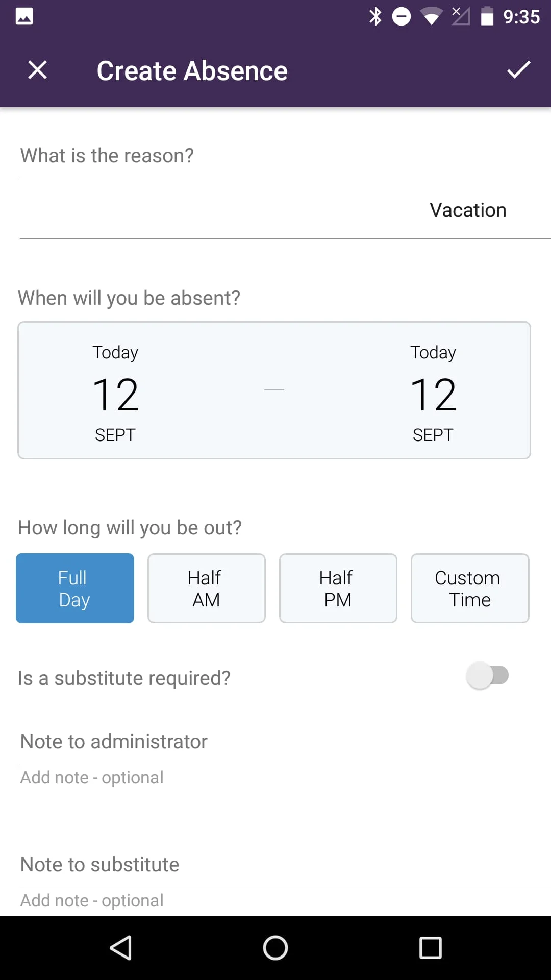Tap the Wi-Fi status icon
The height and width of the screenshot is (980, 551).
click(431, 17)
